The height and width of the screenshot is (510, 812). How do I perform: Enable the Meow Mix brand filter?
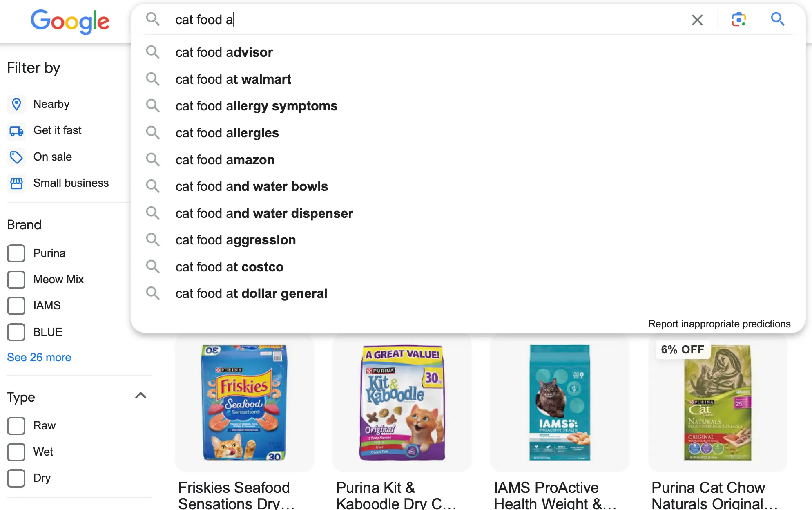pos(16,280)
